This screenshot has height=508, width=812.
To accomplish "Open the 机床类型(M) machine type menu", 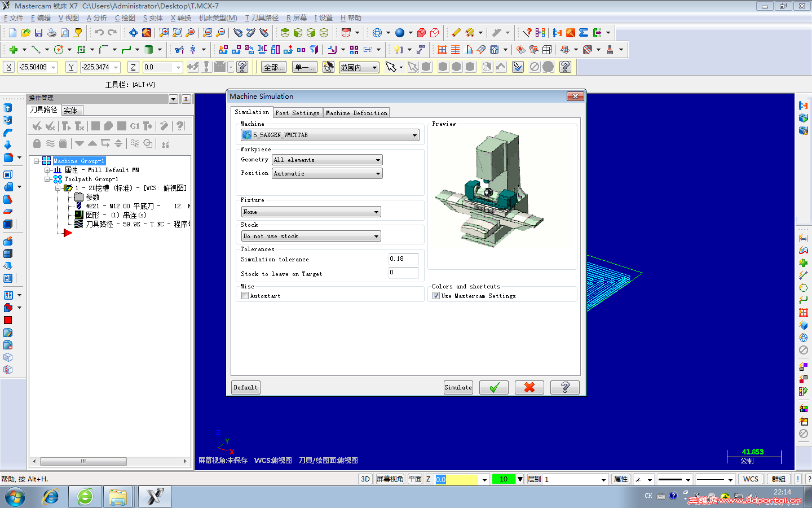I will (218, 18).
